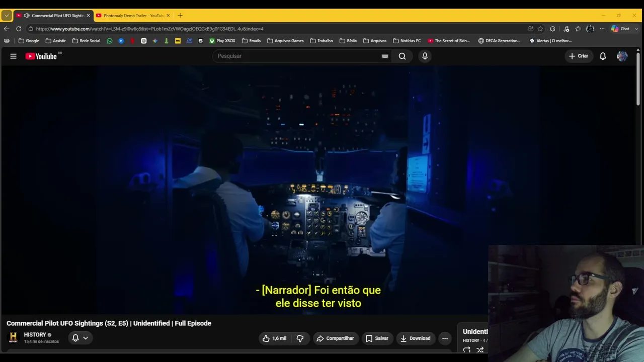Switch to Commercial Pilot UFO Sightings tab
The height and width of the screenshot is (362, 644).
[x=53, y=16]
